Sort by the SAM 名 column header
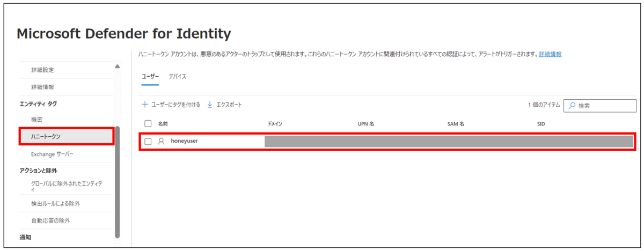Image resolution: width=644 pixels, height=251 pixels. tap(456, 124)
